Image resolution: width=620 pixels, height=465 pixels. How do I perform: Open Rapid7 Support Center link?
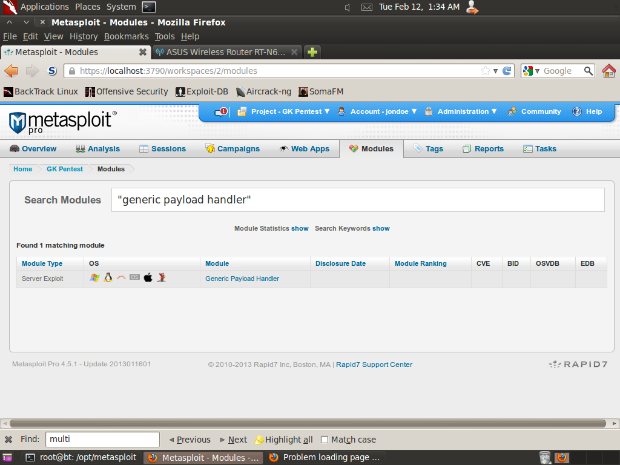[x=374, y=365]
